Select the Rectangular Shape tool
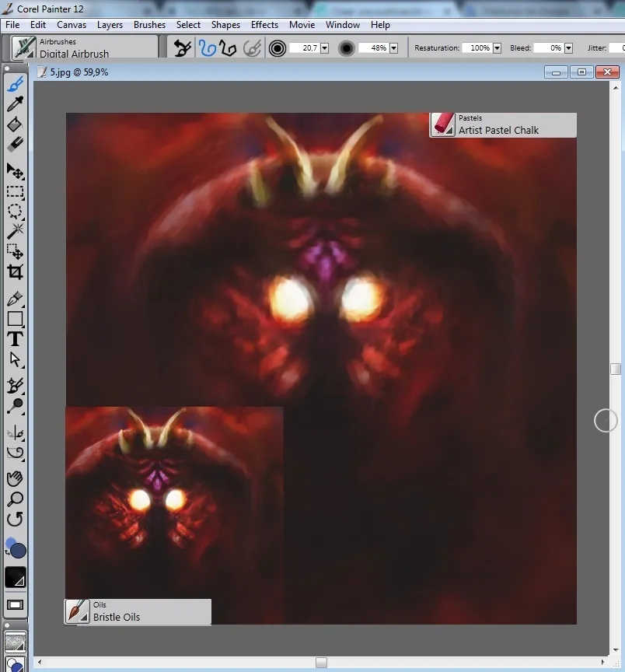Image resolution: width=625 pixels, height=672 pixels. click(x=16, y=318)
